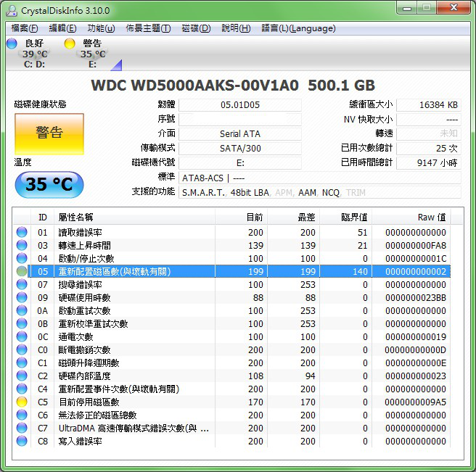Click the empty 序號 serial number field

(x=240, y=119)
